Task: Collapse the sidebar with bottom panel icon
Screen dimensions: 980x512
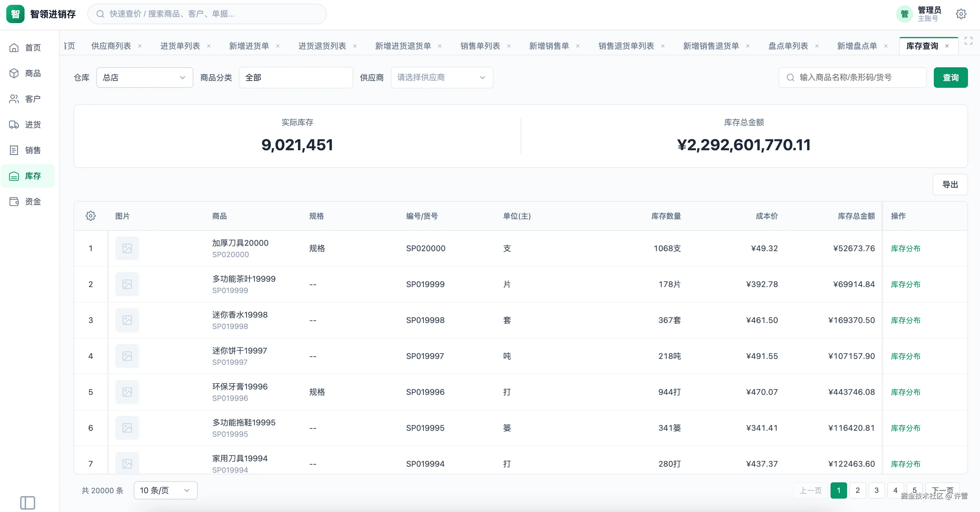Action: (x=27, y=503)
